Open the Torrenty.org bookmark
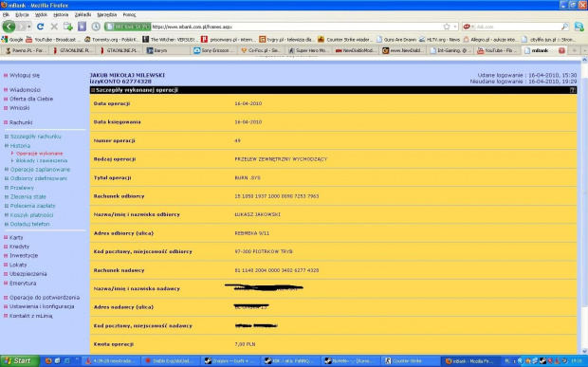This screenshot has height=367, width=588. click(112, 40)
